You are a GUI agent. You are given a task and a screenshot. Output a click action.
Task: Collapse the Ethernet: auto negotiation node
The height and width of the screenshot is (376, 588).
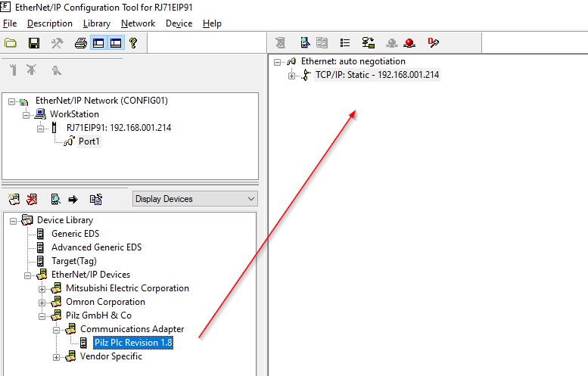point(277,62)
